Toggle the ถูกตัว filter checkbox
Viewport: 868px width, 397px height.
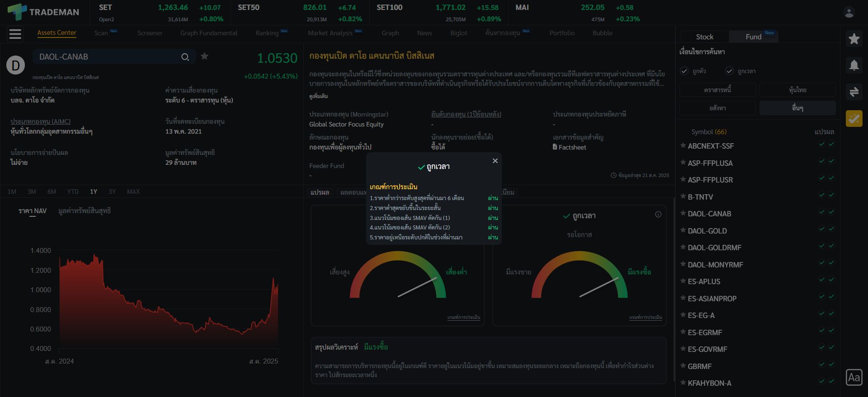[684, 71]
